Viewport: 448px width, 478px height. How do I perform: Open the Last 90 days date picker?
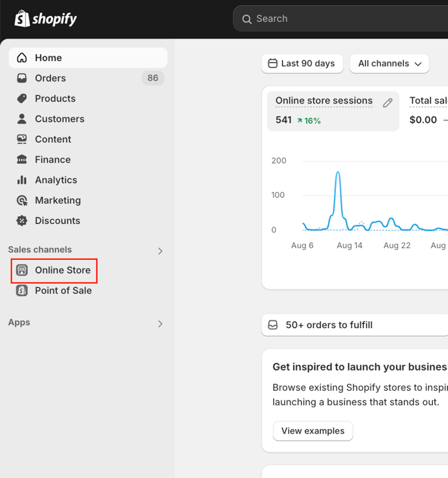(x=302, y=63)
